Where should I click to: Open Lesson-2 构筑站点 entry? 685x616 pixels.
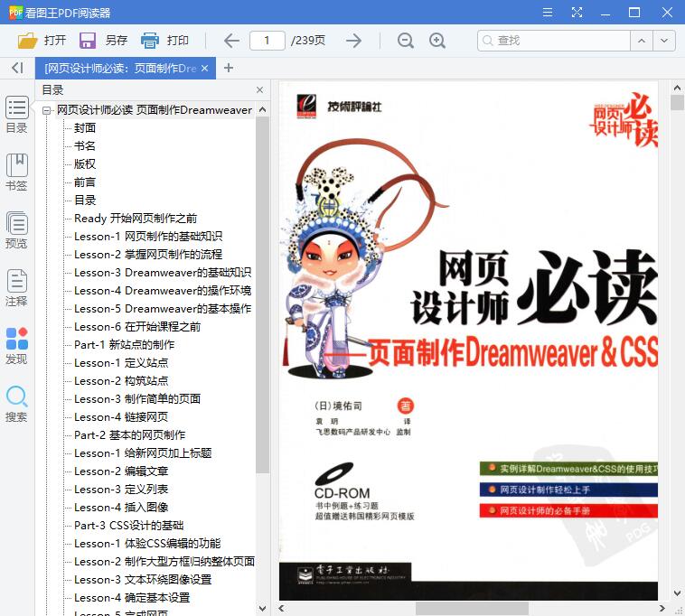(x=121, y=380)
